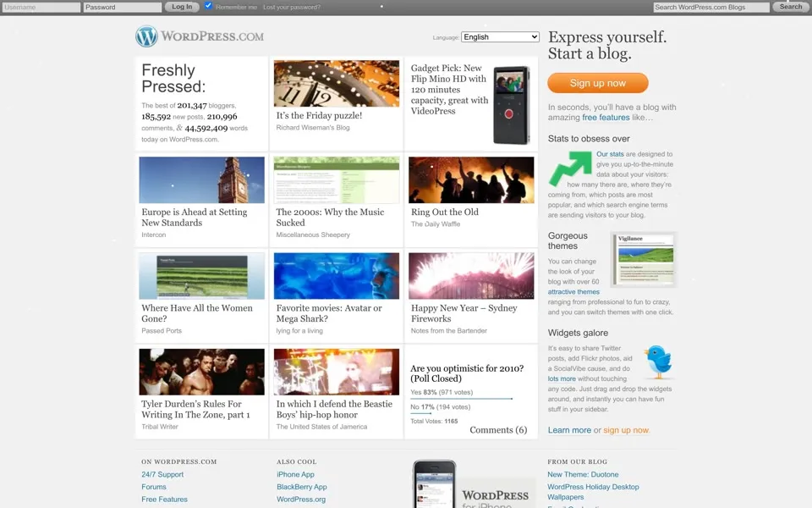Open the Forums footer link
This screenshot has width=812, height=508.
[x=154, y=487]
